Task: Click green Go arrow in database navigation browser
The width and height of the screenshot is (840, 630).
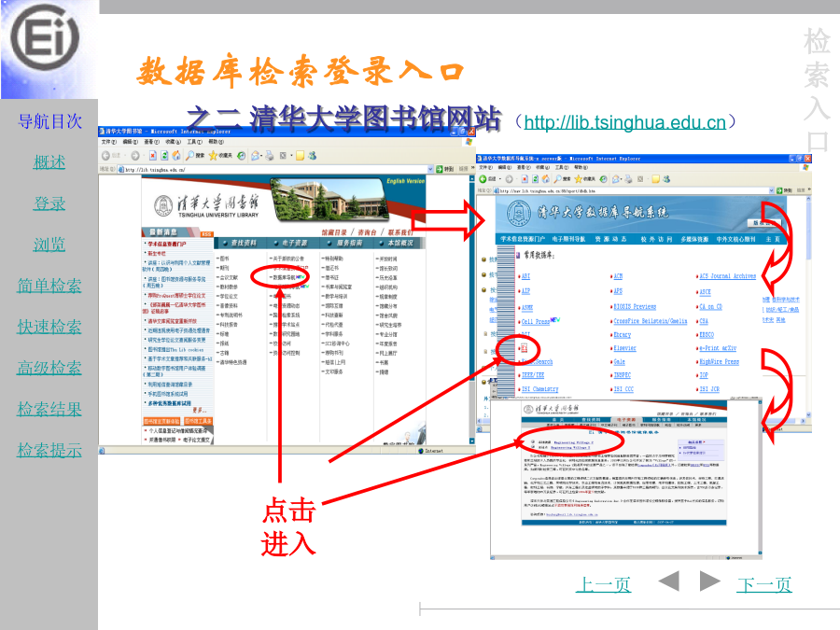Action: click(779, 190)
